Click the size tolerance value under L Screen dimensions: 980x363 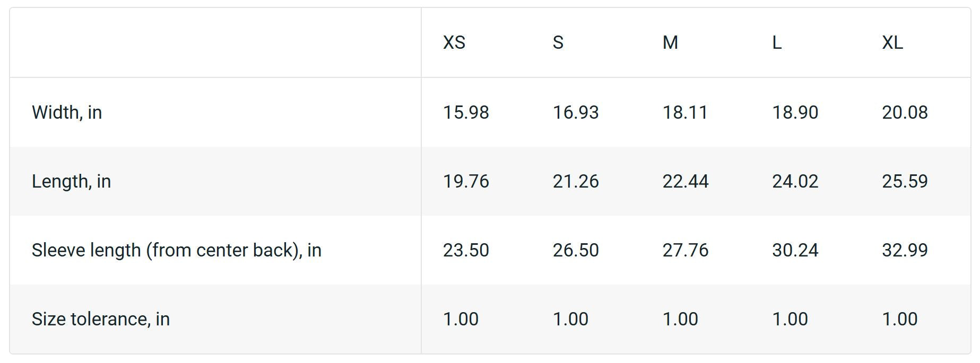point(790,319)
